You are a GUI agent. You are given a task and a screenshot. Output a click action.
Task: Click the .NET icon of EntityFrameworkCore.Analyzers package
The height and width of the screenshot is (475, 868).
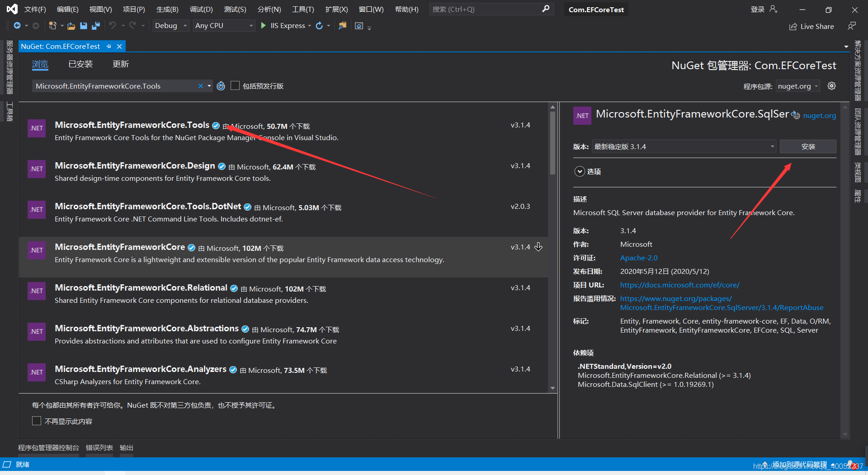point(37,372)
